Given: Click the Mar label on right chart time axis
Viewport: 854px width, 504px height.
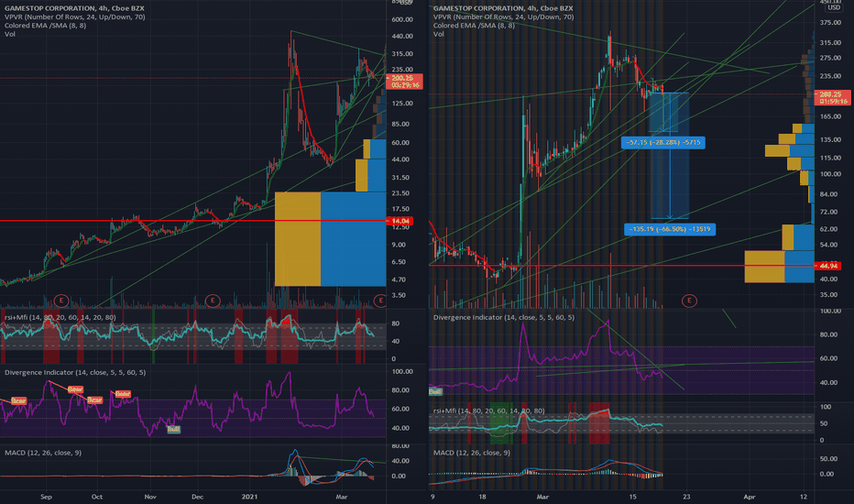Looking at the screenshot, I should pos(542,497).
